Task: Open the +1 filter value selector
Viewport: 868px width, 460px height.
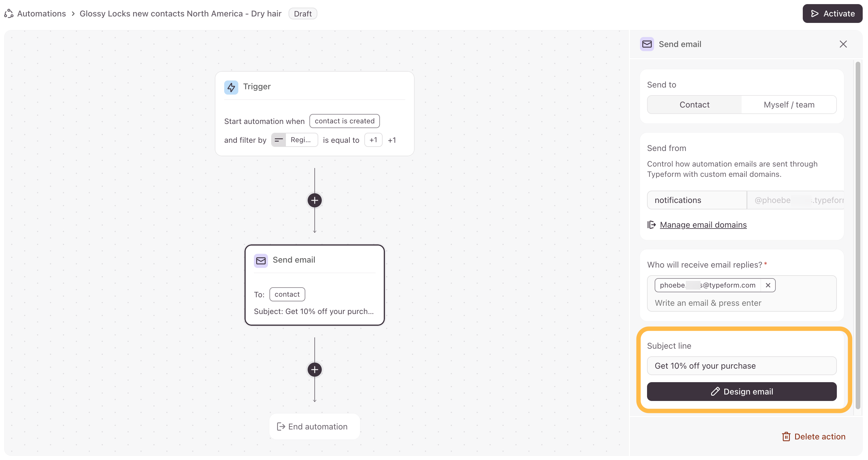Action: point(373,140)
